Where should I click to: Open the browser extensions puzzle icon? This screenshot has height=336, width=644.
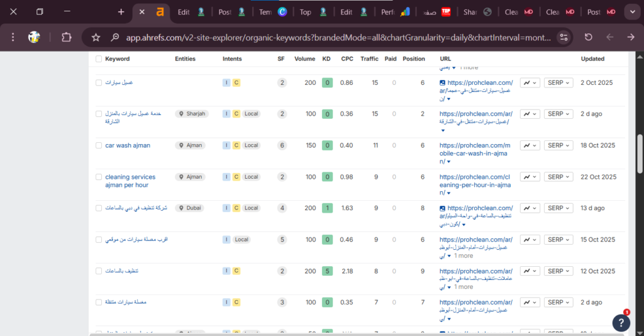(66, 37)
